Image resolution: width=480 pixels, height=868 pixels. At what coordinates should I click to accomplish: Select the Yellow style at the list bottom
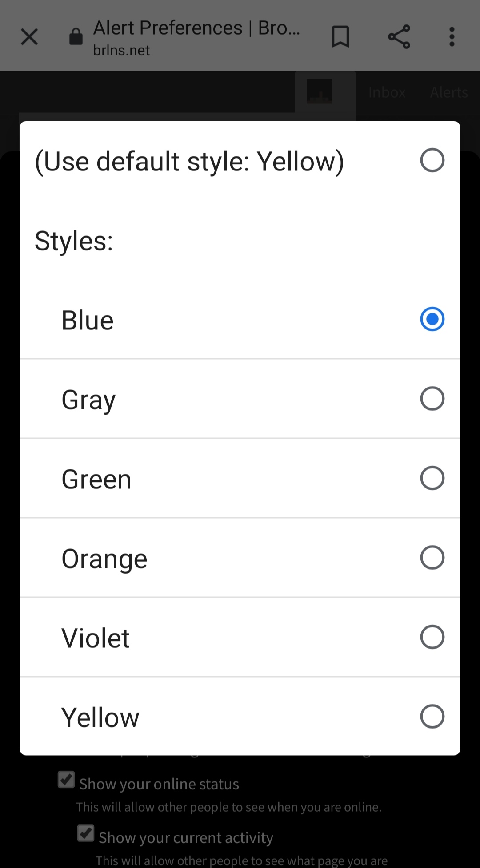pos(240,716)
